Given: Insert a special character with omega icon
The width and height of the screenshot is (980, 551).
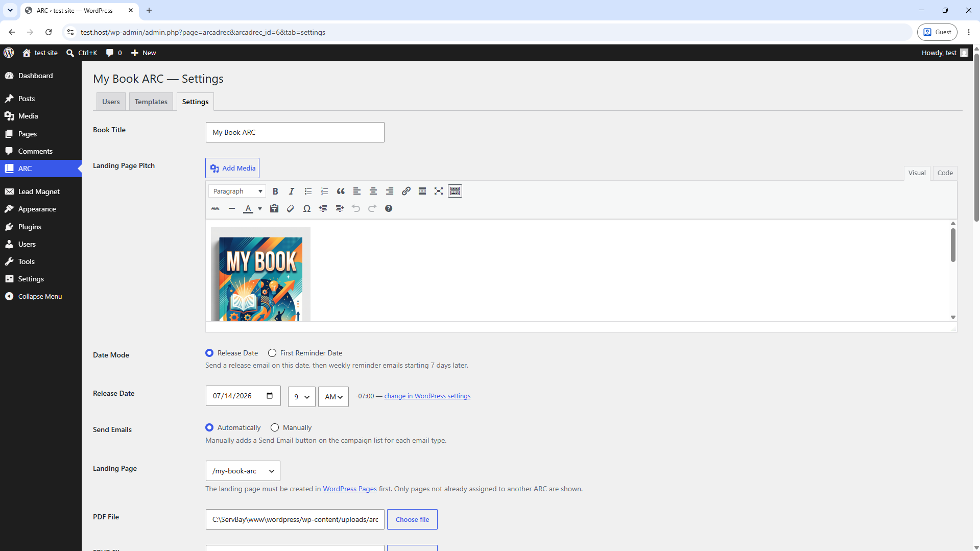Looking at the screenshot, I should [307, 208].
